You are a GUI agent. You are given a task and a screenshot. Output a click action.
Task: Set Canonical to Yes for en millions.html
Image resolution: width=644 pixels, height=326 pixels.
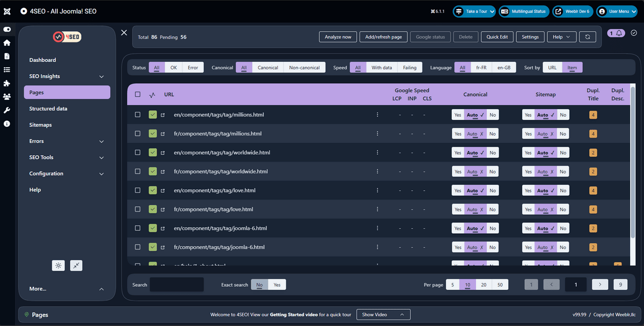(x=458, y=115)
